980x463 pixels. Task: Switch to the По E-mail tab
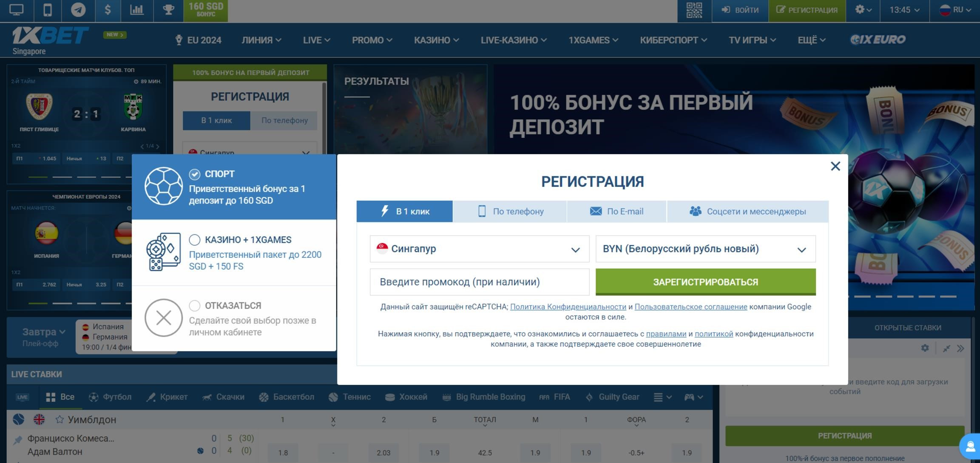point(616,211)
